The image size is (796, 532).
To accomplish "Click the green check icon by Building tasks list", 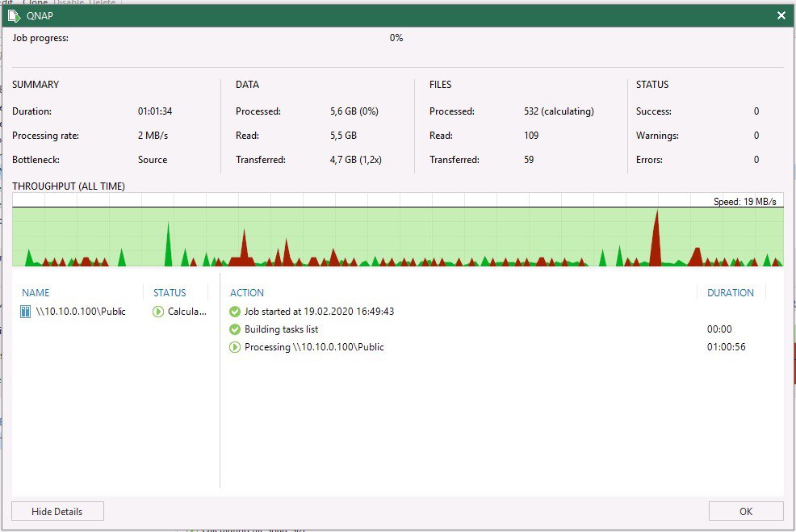I will pos(235,329).
